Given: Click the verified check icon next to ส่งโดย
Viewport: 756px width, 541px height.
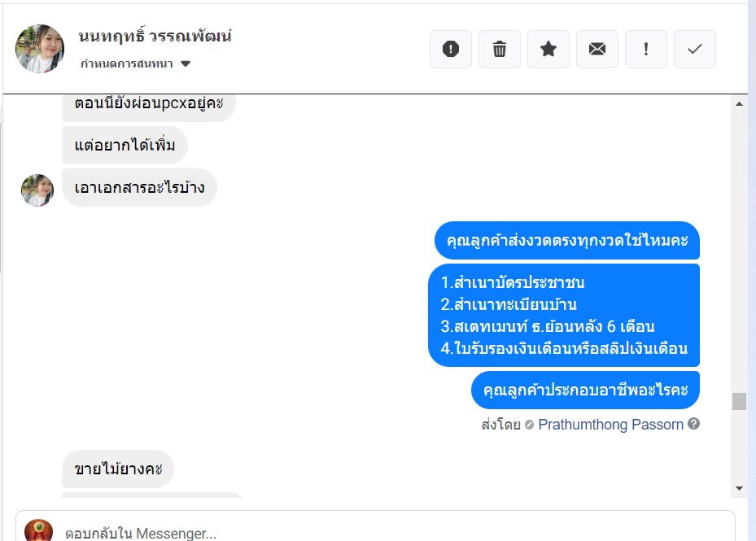Looking at the screenshot, I should [529, 425].
